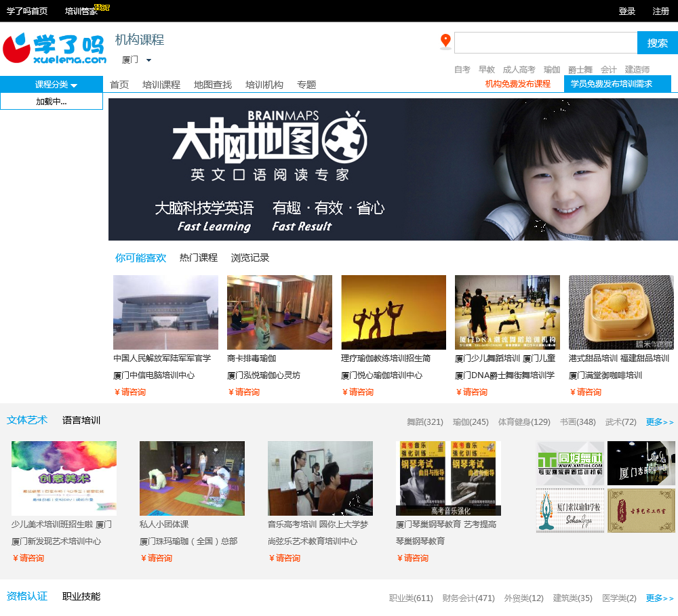678x616 pixels.
Task: Click the black 厦门 dance studio logo
Action: 641,463
